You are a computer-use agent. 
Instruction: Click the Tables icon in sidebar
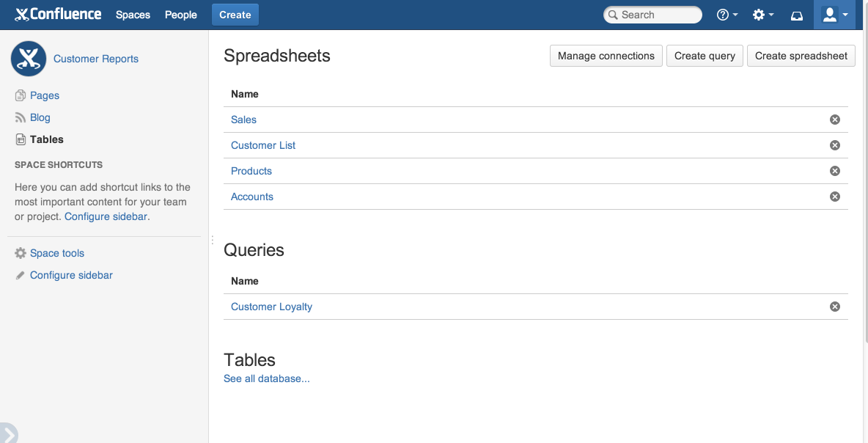tap(20, 139)
